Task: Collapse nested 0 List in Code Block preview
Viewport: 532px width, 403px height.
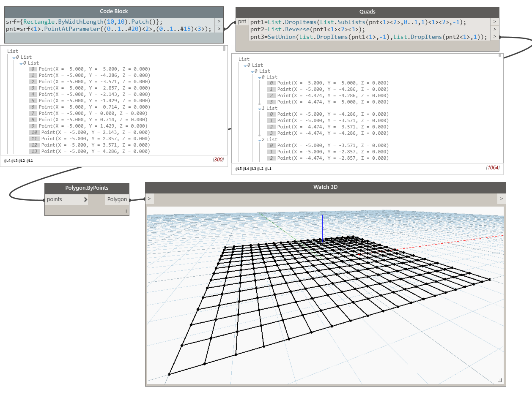Action: [21, 64]
